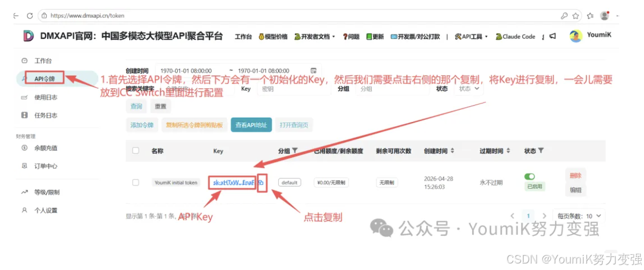Filter the 状态 column
Screen dimensions: 644x270
pyautogui.click(x=541, y=151)
